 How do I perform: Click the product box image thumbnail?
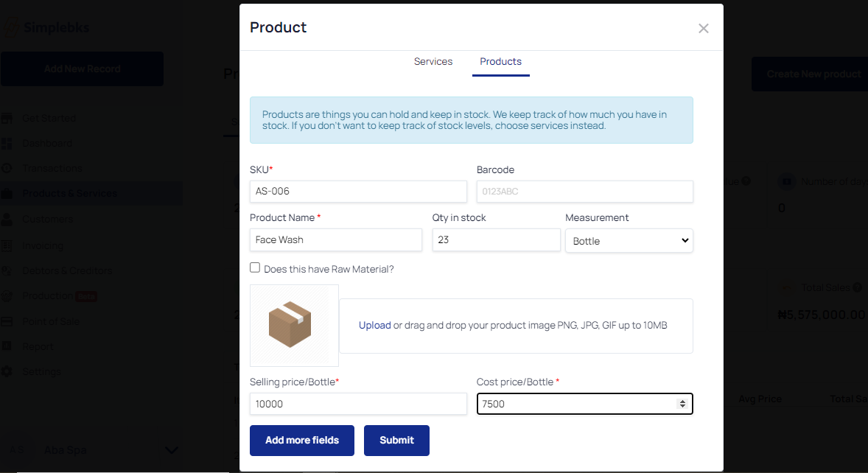[294, 326]
